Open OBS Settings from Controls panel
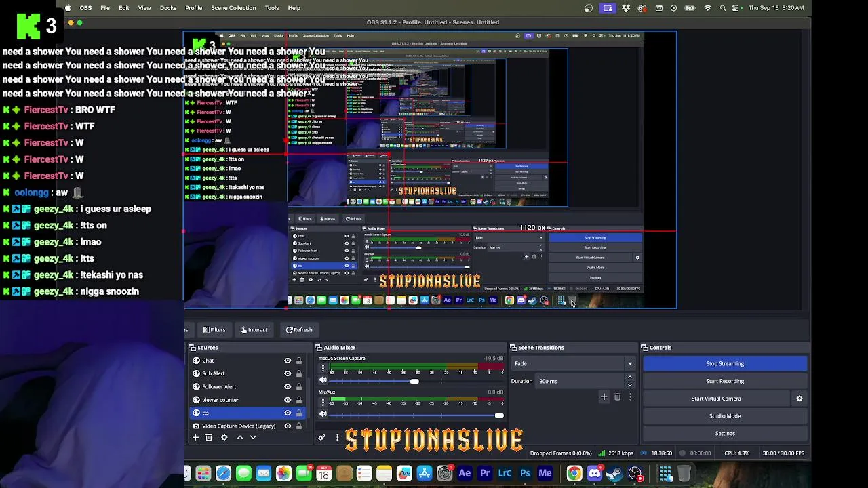Screen dimensions: 868x488 (725, 434)
